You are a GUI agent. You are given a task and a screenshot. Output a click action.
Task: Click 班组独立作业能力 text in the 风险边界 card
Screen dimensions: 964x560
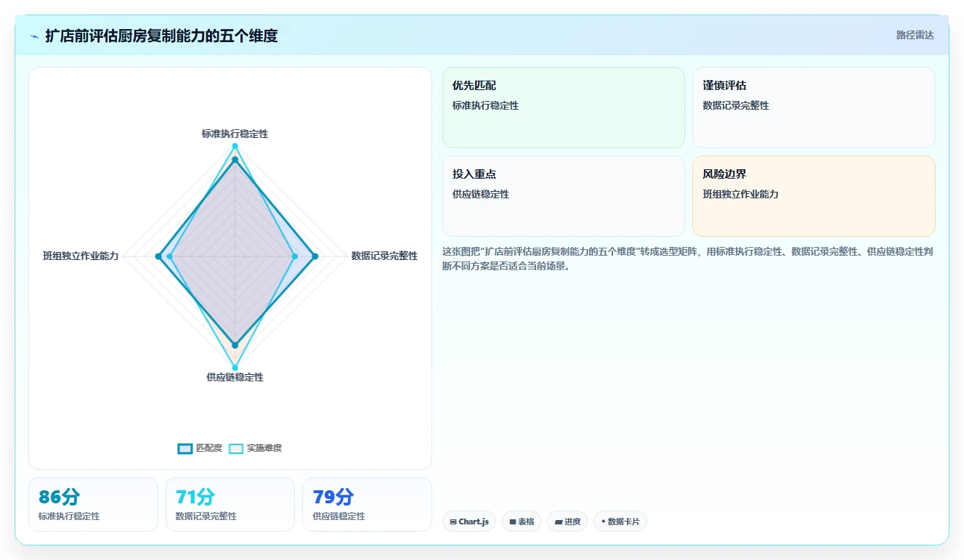(740, 194)
